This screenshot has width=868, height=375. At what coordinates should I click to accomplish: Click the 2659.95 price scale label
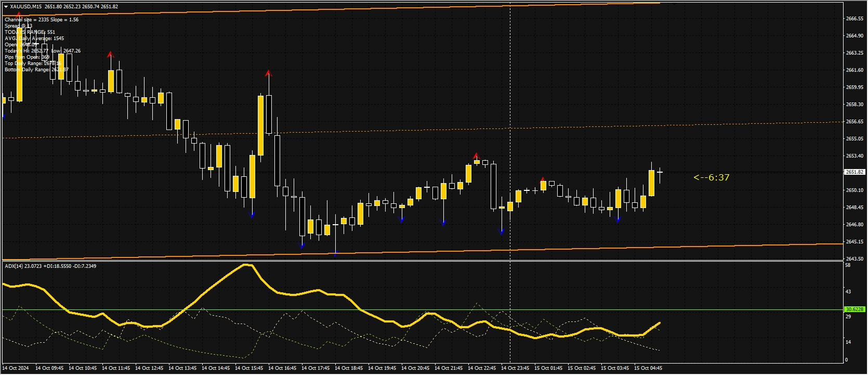(x=855, y=87)
